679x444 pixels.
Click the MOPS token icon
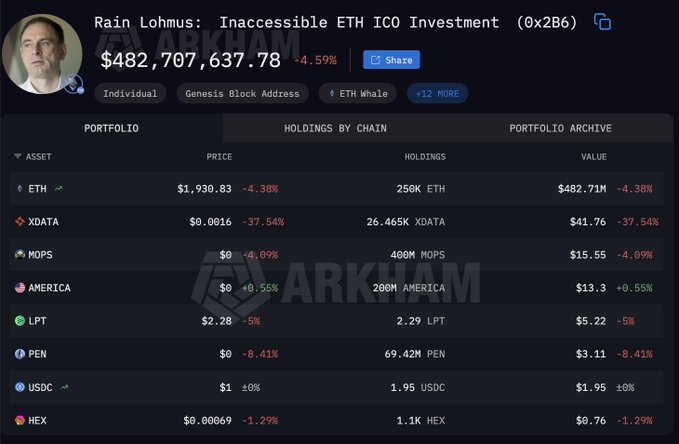point(19,255)
